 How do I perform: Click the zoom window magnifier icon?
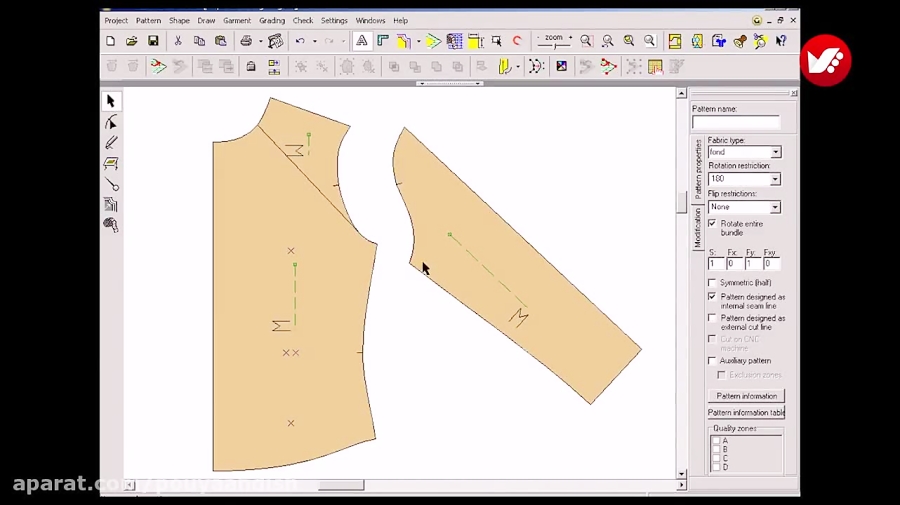pyautogui.click(x=586, y=41)
